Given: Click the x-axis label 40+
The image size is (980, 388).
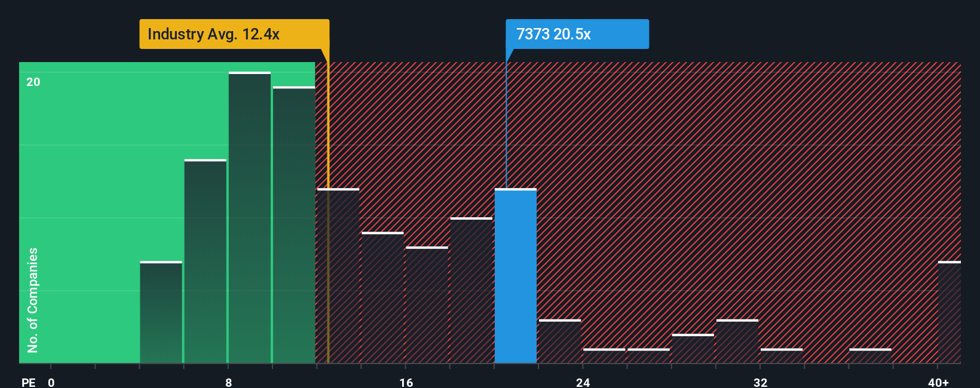Looking at the screenshot, I should (x=938, y=382).
